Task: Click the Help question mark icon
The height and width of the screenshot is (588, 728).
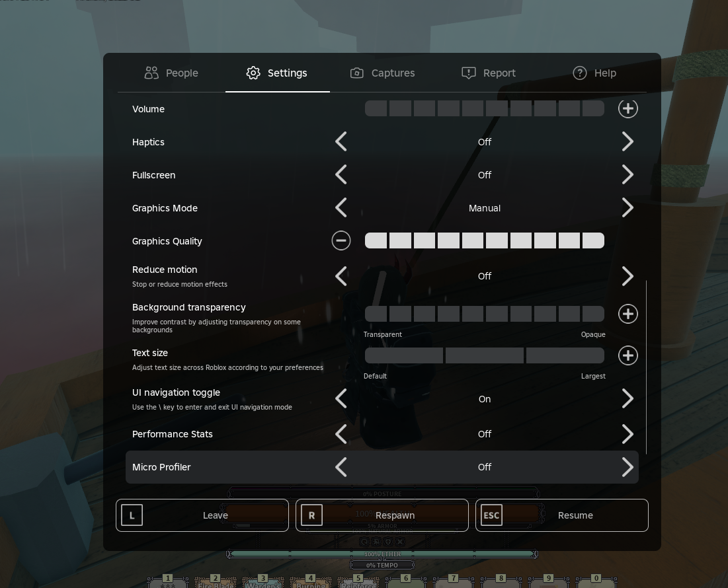Action: [580, 73]
